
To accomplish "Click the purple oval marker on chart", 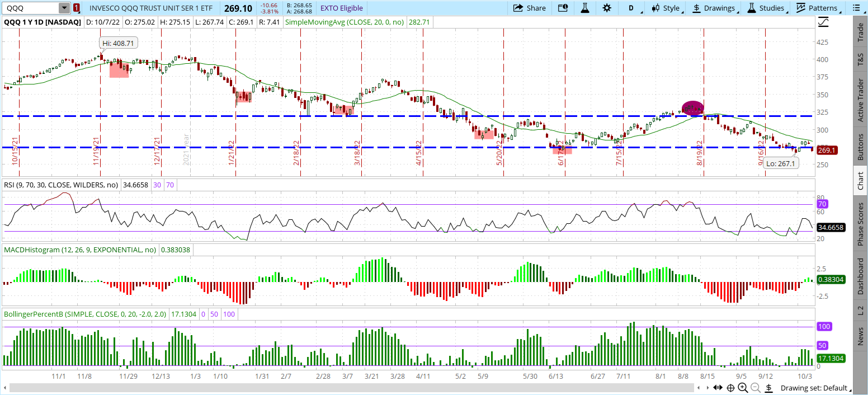I will pyautogui.click(x=692, y=108).
